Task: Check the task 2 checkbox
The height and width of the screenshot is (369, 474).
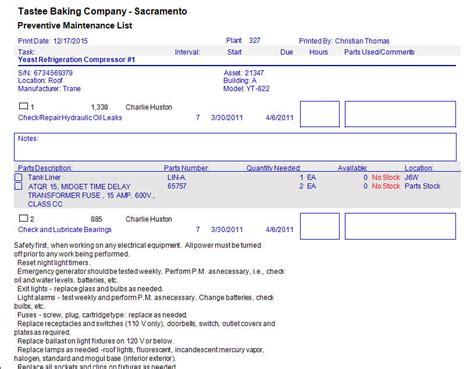Action: [x=23, y=218]
